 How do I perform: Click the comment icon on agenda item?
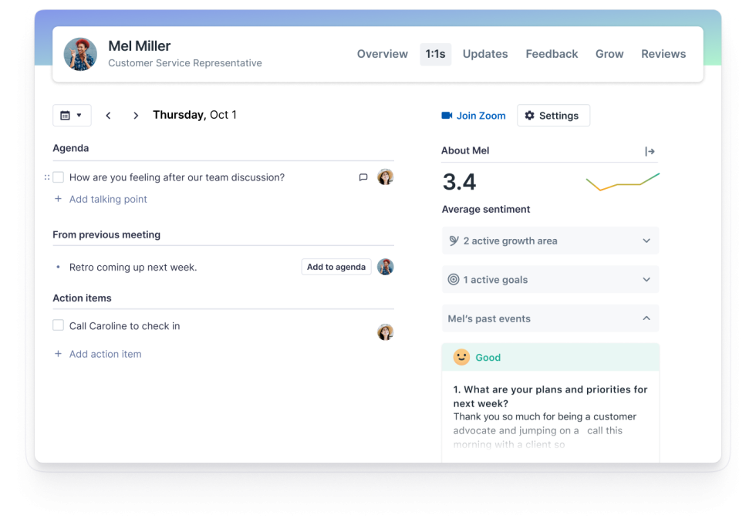363,177
